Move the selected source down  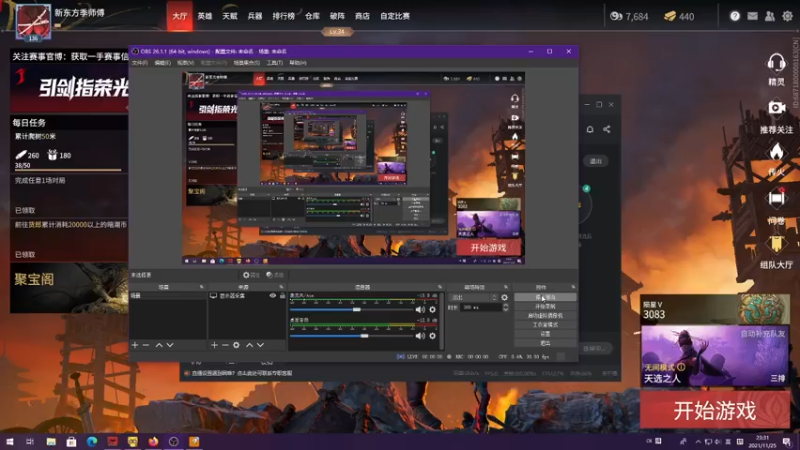pos(260,345)
